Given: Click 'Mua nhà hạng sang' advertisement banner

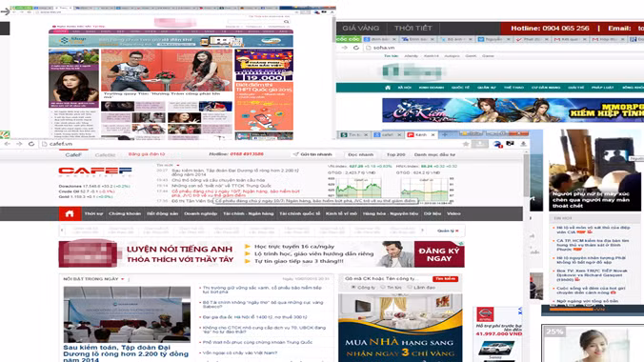Looking at the screenshot, I should (x=400, y=328).
